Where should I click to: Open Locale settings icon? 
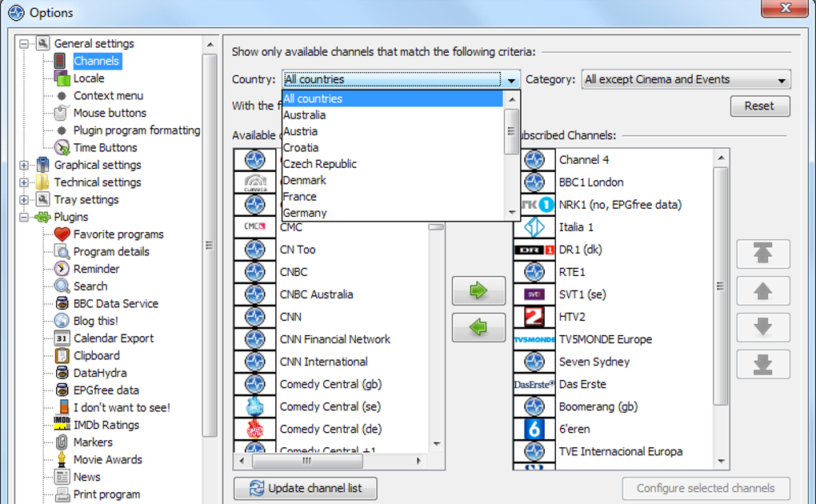[x=62, y=78]
